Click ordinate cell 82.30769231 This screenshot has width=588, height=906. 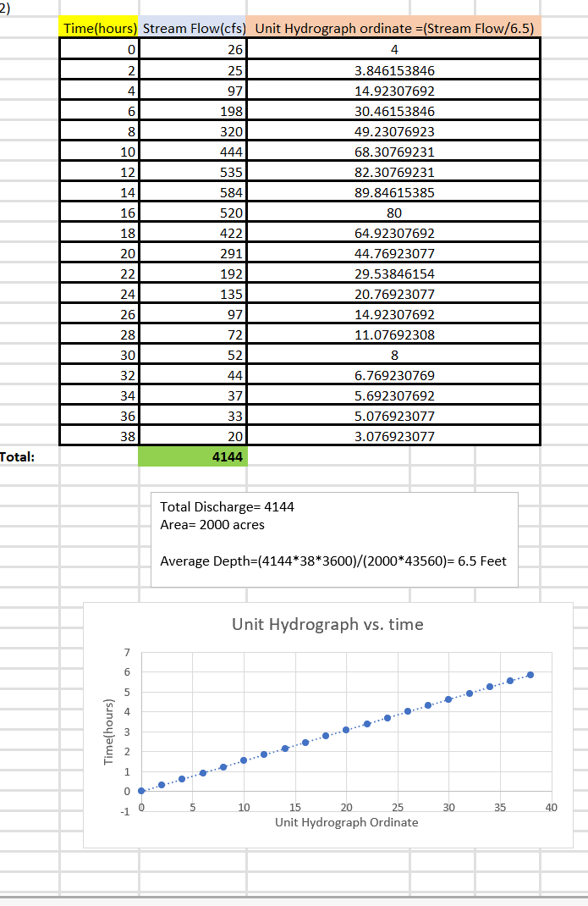(394, 172)
